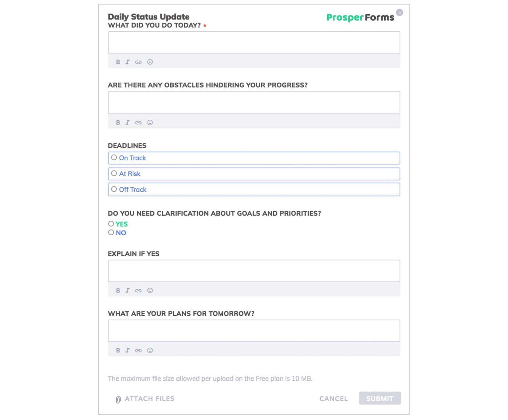Click Bold icon under 'Explain if yes'
This screenshot has height=420, width=508.
pos(118,290)
